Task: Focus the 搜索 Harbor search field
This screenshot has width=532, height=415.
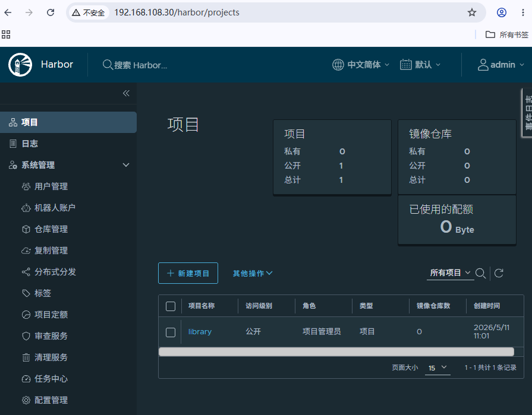Action: click(141, 65)
